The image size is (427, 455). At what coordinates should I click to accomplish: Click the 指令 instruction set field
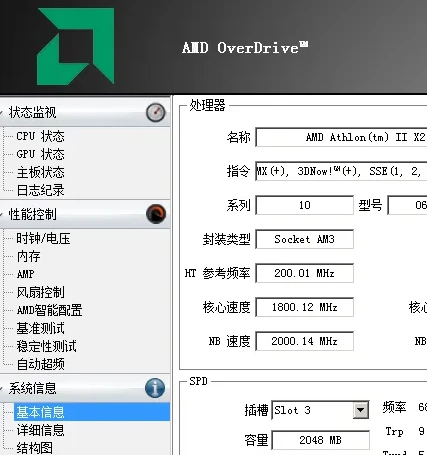click(341, 171)
